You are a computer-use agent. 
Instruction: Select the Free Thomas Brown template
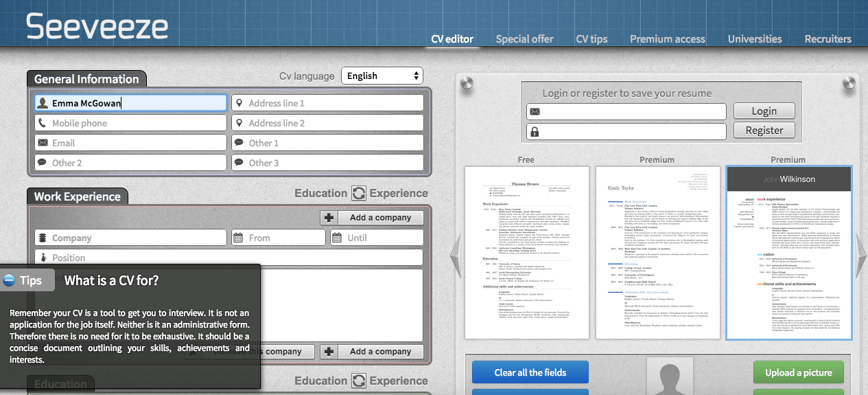526,252
